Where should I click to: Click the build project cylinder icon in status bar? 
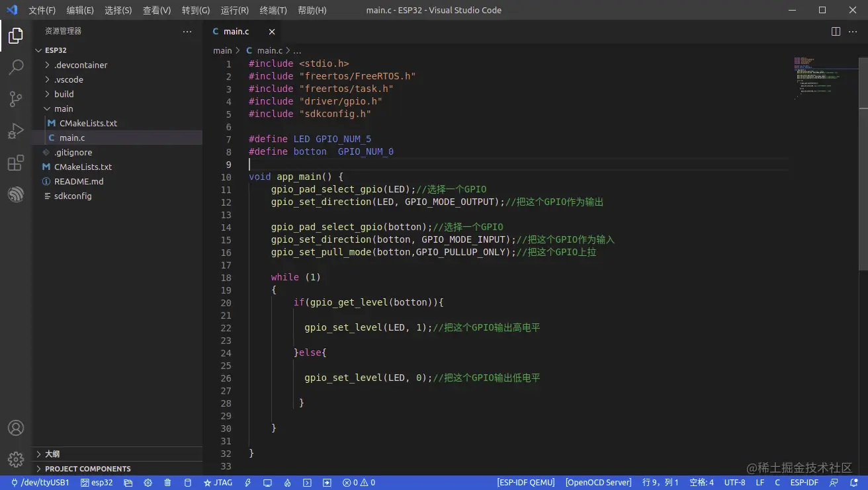(187, 483)
